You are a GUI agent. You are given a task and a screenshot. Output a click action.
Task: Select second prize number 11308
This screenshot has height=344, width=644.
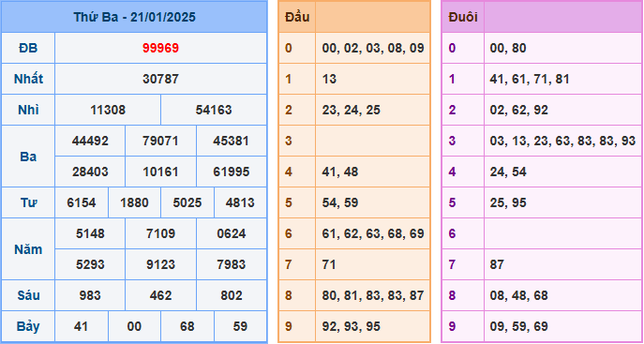(108, 110)
